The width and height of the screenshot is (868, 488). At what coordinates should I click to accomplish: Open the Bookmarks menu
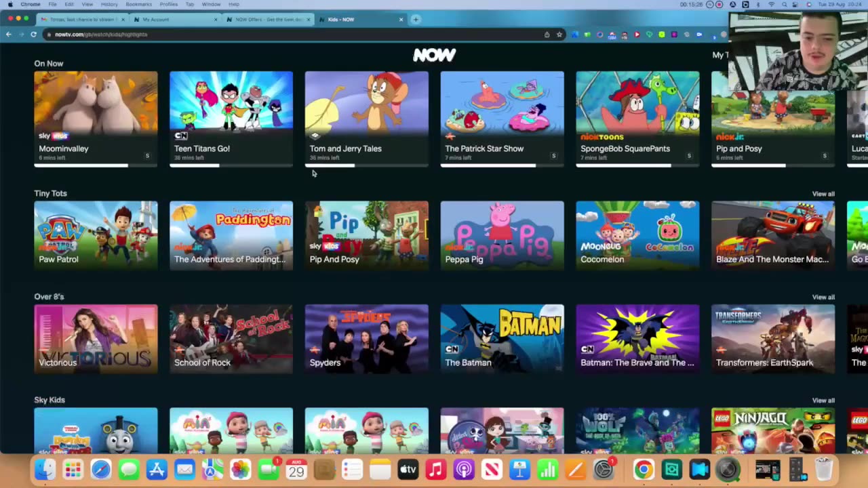(x=138, y=4)
